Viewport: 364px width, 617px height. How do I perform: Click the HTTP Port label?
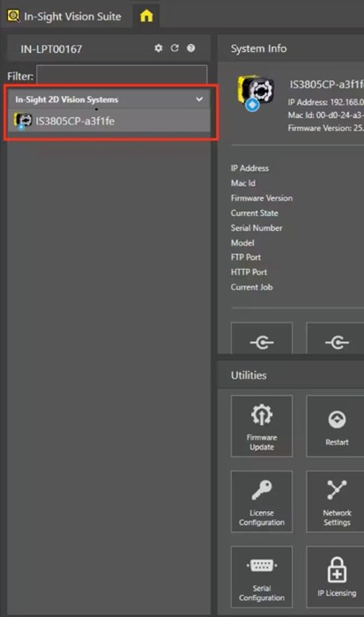point(249,271)
